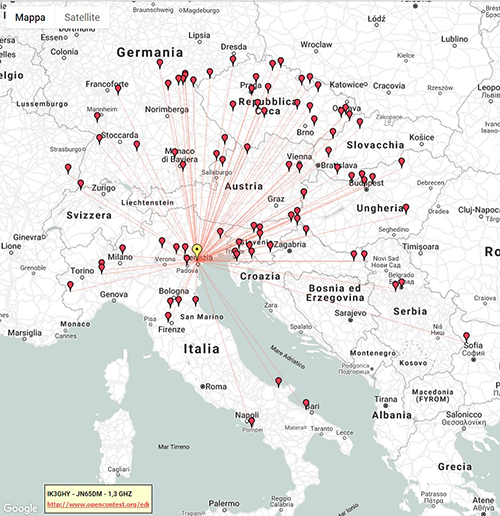Click the red marker near Napoli
500x516 pixels.
(252, 422)
